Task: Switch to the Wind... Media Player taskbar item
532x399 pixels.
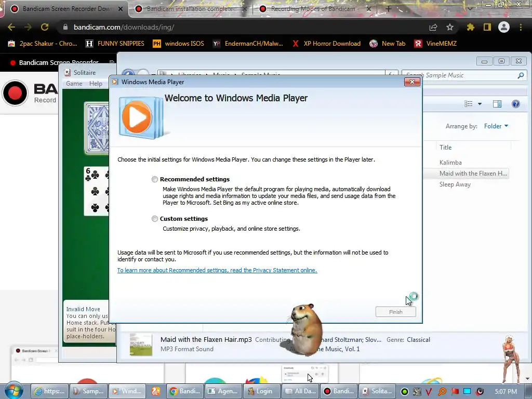Action: click(128, 391)
